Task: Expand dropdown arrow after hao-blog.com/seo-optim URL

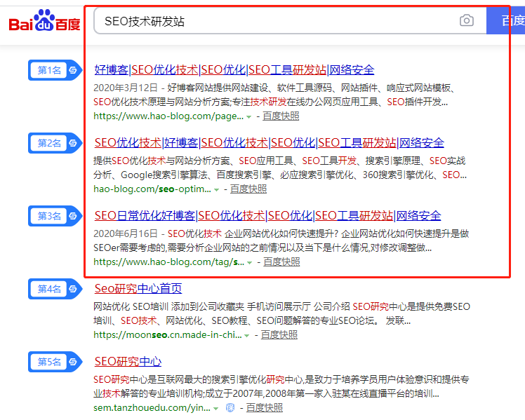Action: [216, 190]
